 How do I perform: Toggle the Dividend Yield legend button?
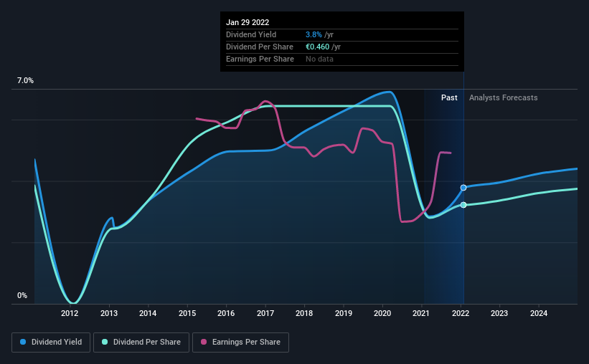[x=51, y=343]
